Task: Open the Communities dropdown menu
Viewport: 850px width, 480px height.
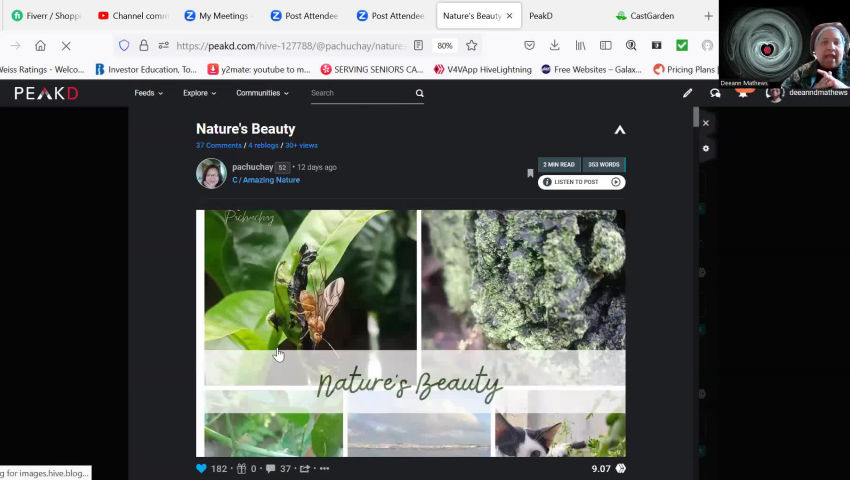Action: [x=262, y=93]
